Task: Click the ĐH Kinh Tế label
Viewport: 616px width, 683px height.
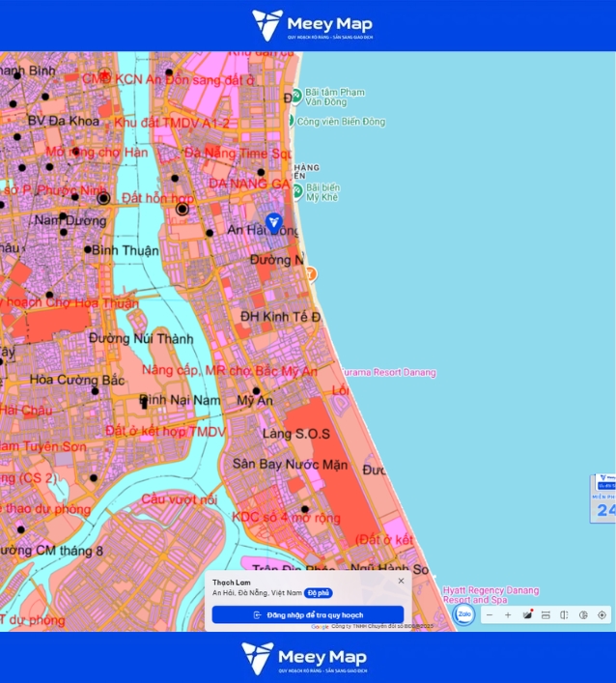Action: click(x=281, y=317)
